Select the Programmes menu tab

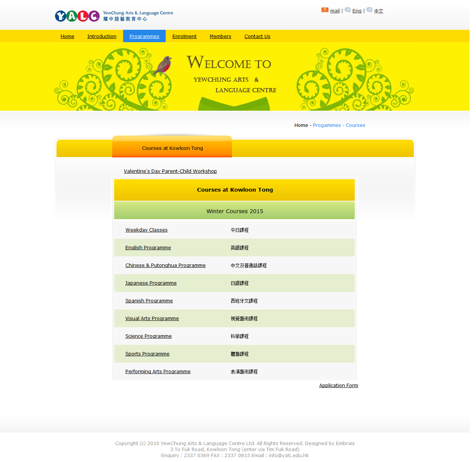click(x=144, y=37)
